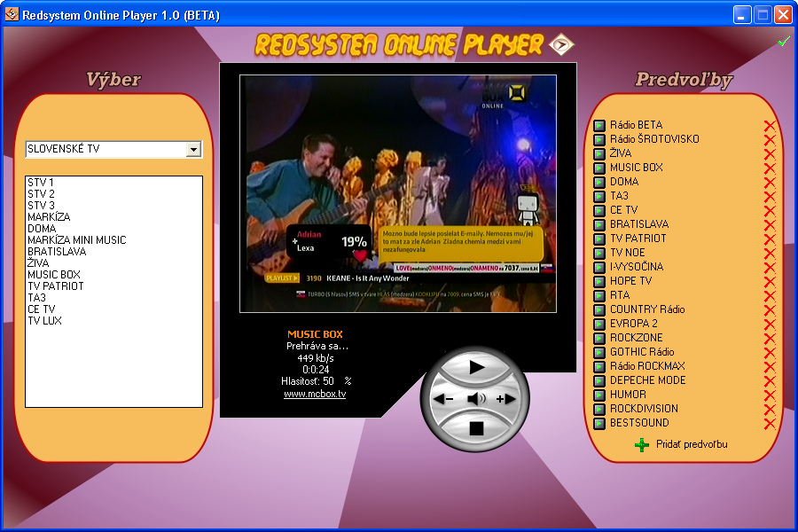Play the DOMA preset via its green icon
Image resolution: width=798 pixels, height=532 pixels.
pos(599,183)
